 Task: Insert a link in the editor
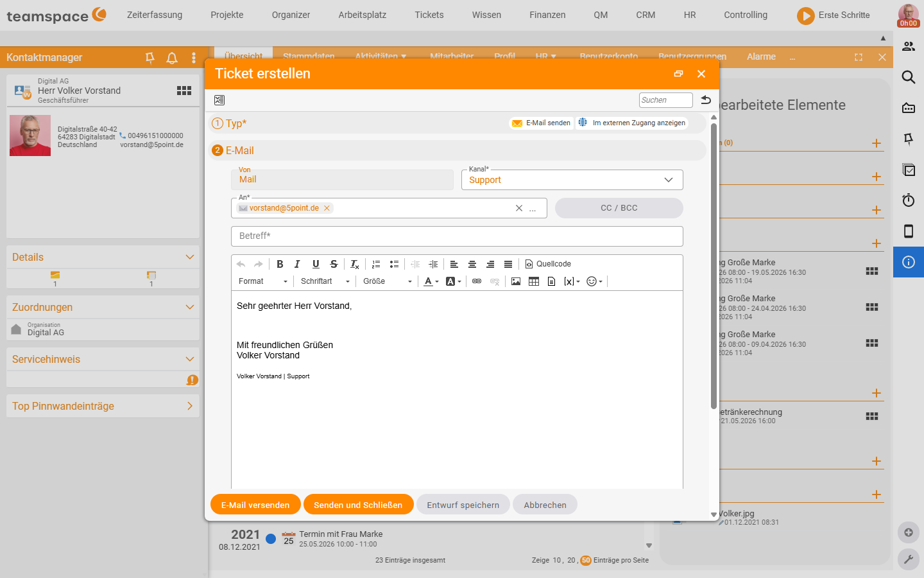(x=477, y=281)
